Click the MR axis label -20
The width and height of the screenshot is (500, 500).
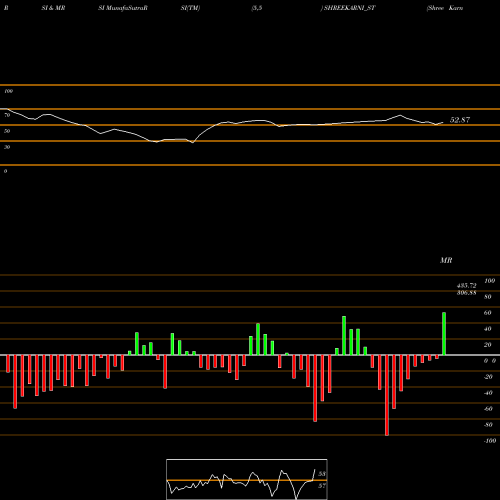pyautogui.click(x=488, y=377)
